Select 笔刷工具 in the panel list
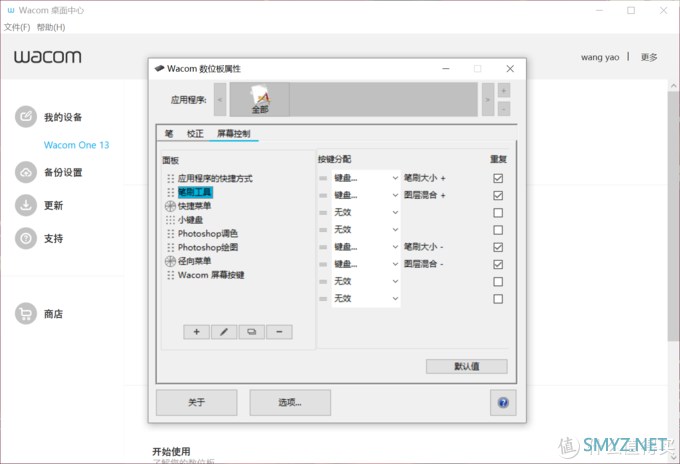Screen dimensions: 680x464 (x=195, y=192)
